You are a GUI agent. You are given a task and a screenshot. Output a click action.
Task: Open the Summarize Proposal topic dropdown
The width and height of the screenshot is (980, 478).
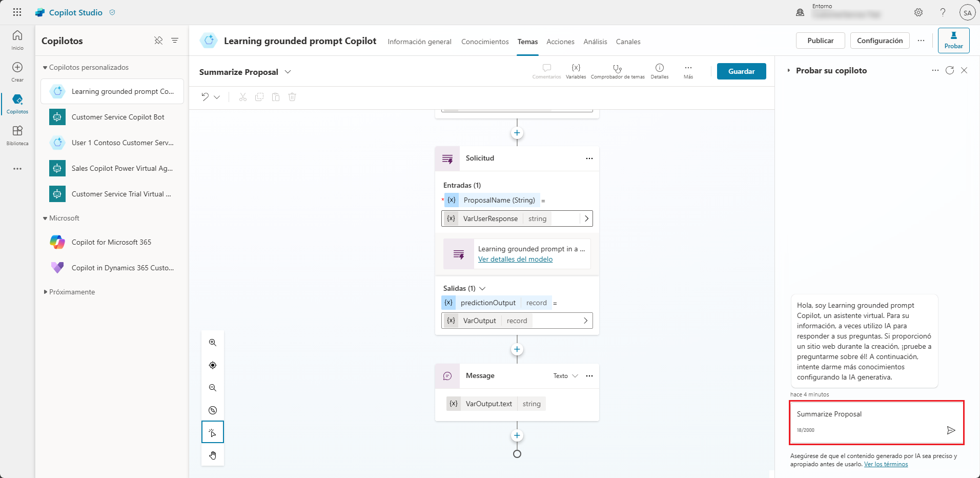click(x=288, y=72)
